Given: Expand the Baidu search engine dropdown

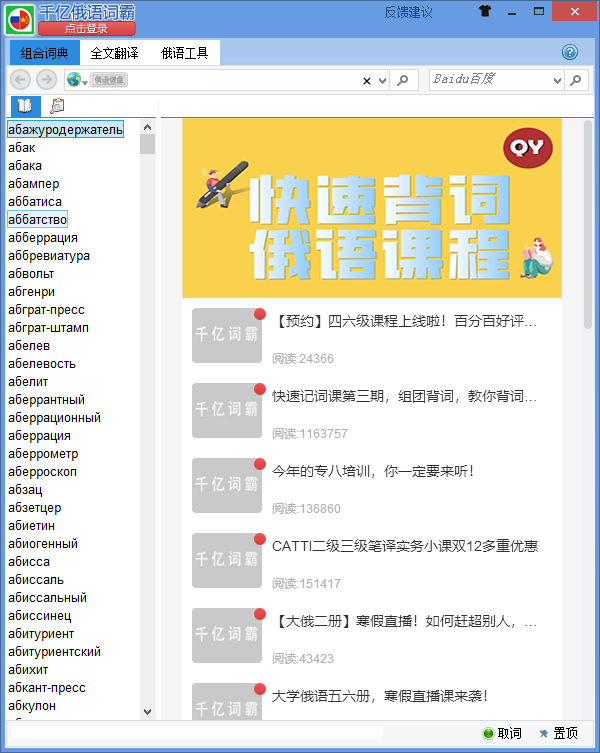Looking at the screenshot, I should 557,81.
